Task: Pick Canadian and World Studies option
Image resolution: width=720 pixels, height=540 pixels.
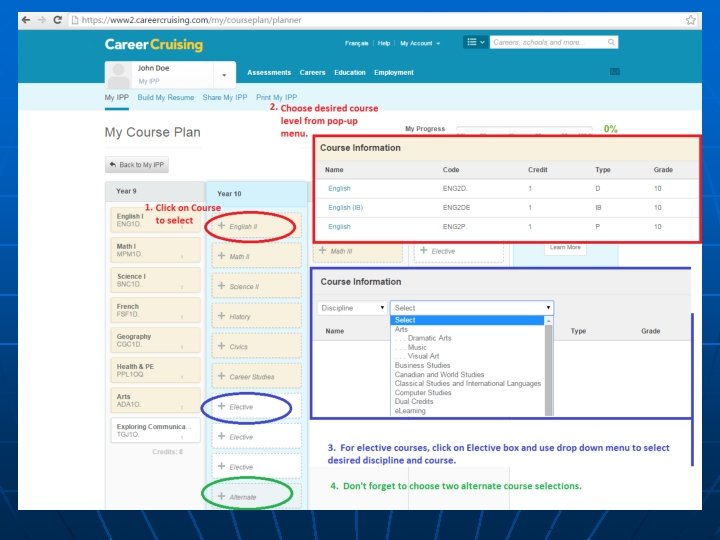Action: point(439,375)
